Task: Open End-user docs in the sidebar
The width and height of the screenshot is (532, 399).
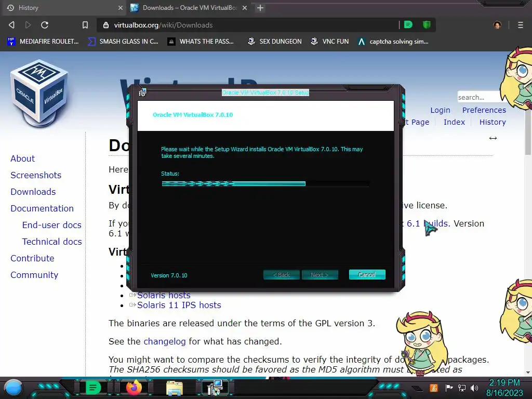Action: coord(51,225)
